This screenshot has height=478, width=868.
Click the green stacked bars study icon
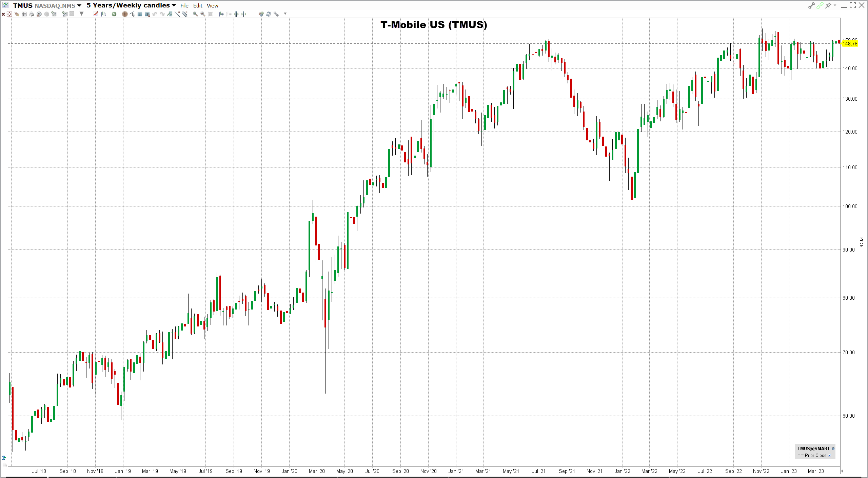[x=170, y=14]
